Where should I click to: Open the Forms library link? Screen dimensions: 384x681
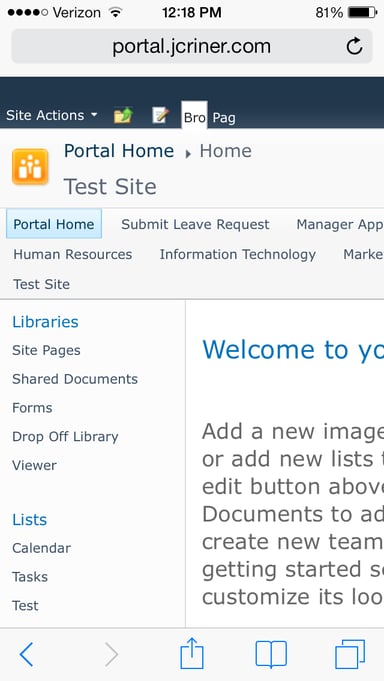32,407
